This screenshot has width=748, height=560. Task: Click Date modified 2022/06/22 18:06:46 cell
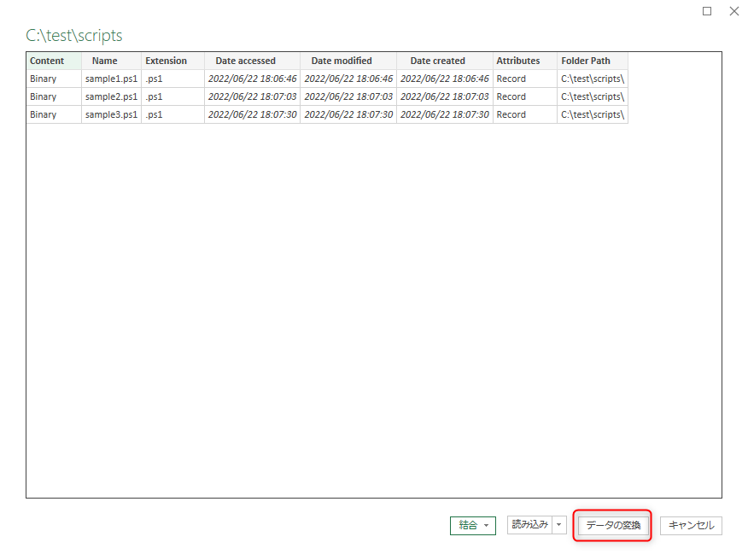(348, 79)
